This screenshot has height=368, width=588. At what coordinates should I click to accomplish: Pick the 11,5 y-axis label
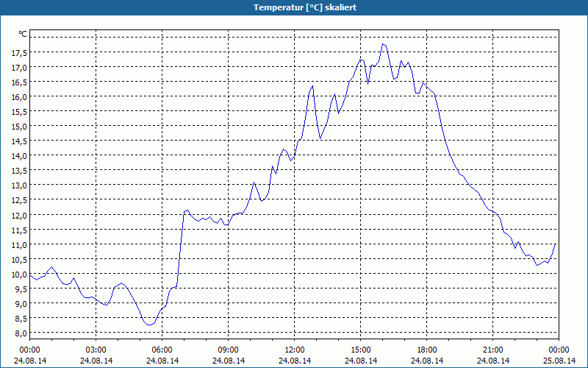[19, 230]
